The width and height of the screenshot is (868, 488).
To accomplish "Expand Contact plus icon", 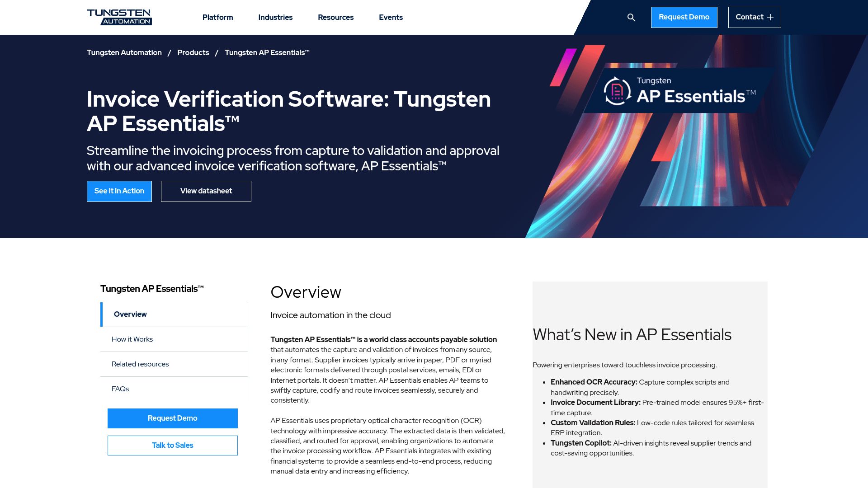I will coord(770,17).
